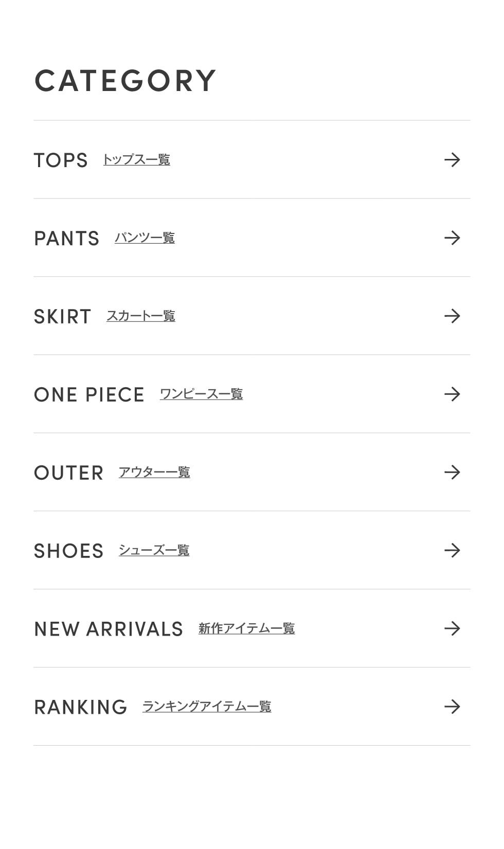Screen dimensions: 504x849
Task: Choose the NEW ARRIVALS category heading
Action: coord(109,629)
